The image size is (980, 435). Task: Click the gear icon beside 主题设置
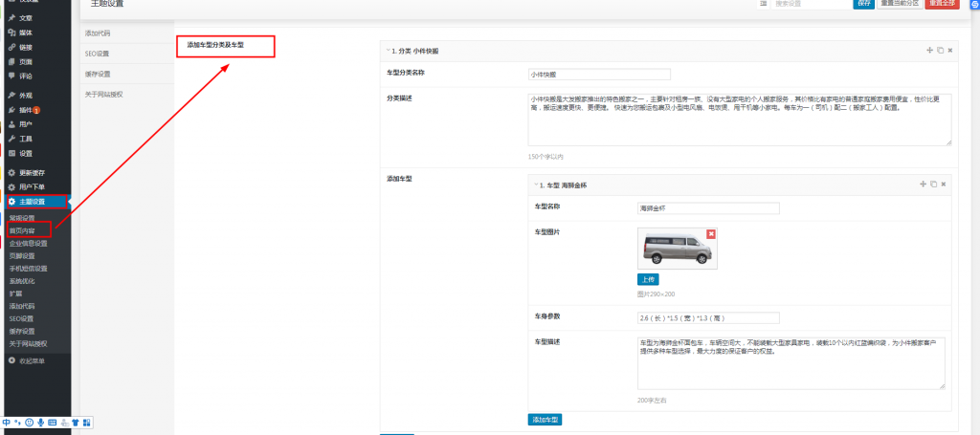click(x=11, y=202)
